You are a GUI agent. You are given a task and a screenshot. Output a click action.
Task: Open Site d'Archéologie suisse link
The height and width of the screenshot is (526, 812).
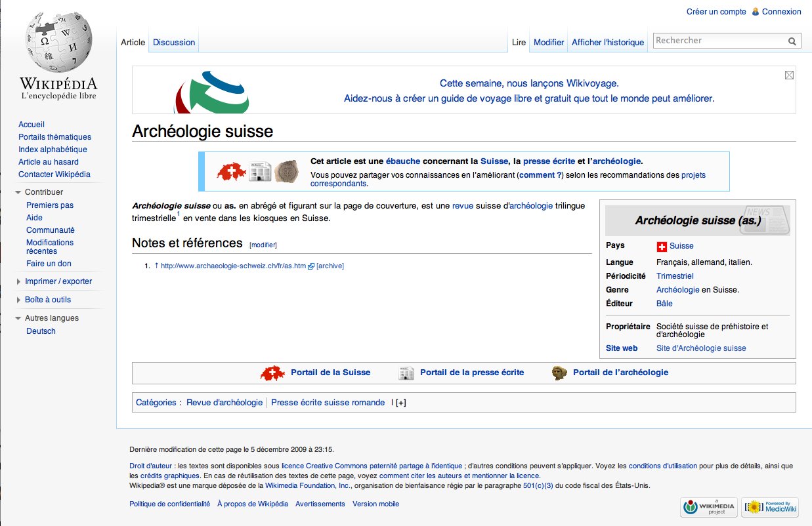point(701,348)
